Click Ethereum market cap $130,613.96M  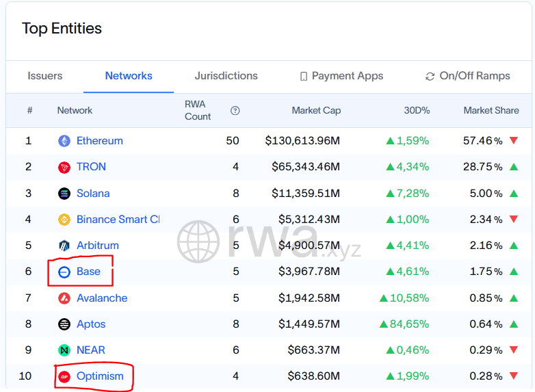click(302, 140)
